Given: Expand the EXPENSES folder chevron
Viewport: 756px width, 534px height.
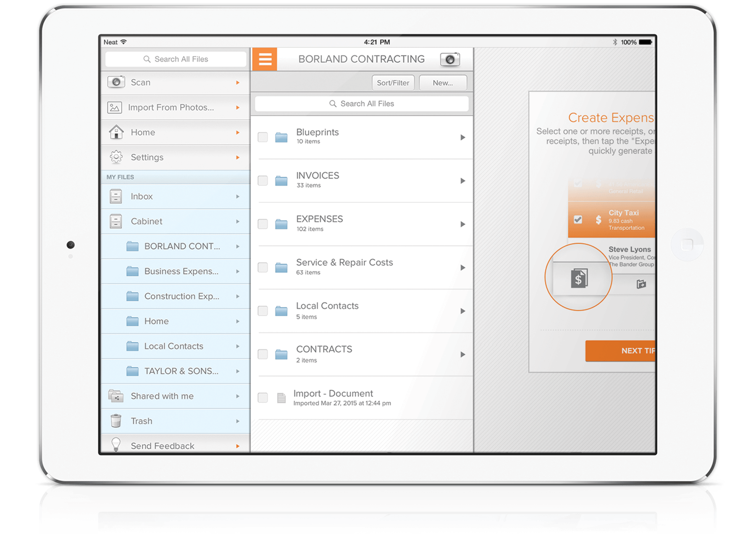Looking at the screenshot, I should coord(463,224).
